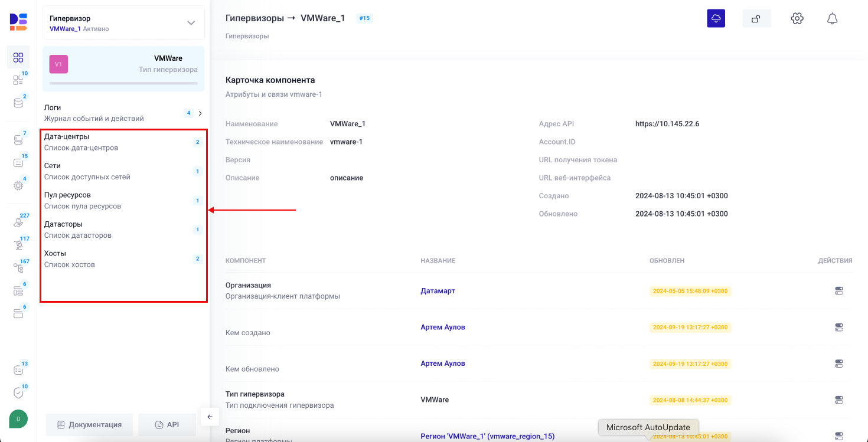Open the Документация button

pos(89,424)
